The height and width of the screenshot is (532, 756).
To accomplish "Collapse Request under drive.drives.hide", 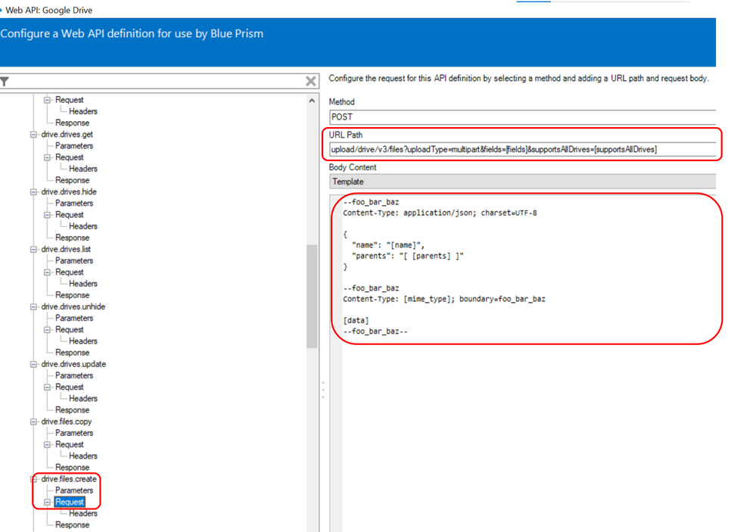I will tap(47, 215).
